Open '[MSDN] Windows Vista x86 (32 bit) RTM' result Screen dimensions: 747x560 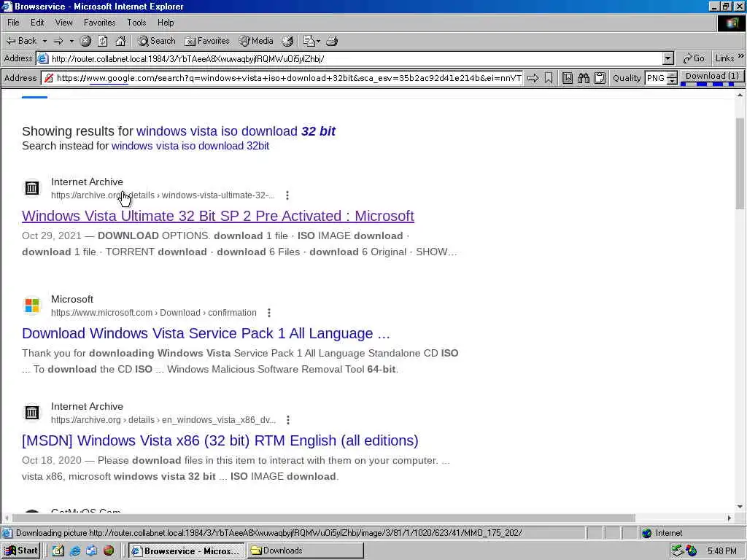[x=220, y=440]
